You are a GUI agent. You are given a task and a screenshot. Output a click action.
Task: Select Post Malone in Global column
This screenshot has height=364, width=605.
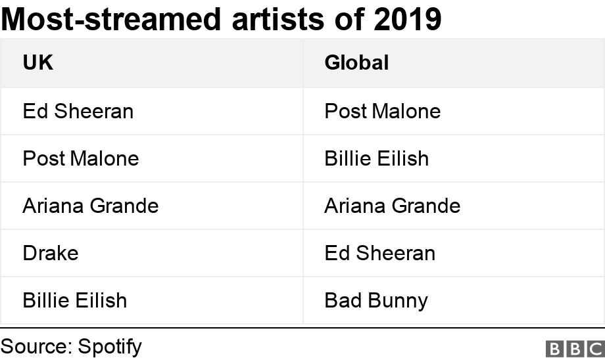point(383,111)
